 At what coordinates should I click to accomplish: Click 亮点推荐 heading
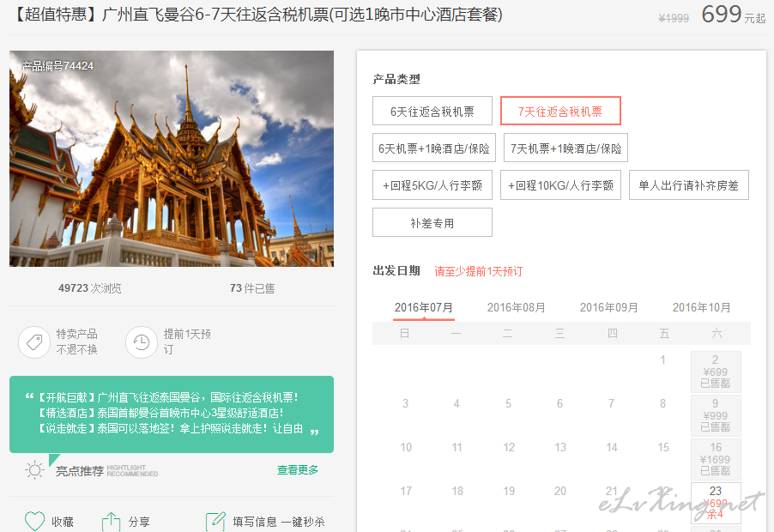click(x=80, y=471)
